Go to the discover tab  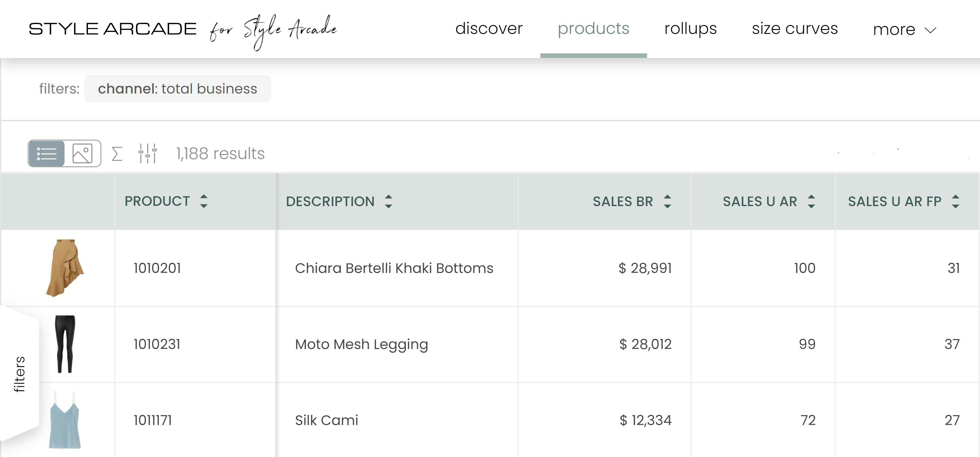(x=489, y=29)
